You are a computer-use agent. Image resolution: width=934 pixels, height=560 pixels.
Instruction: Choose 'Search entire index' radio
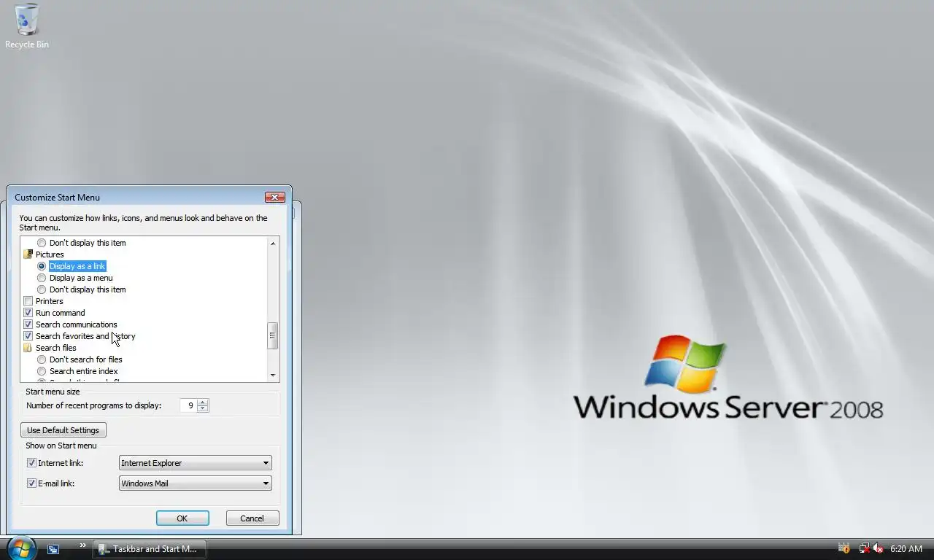(42, 371)
